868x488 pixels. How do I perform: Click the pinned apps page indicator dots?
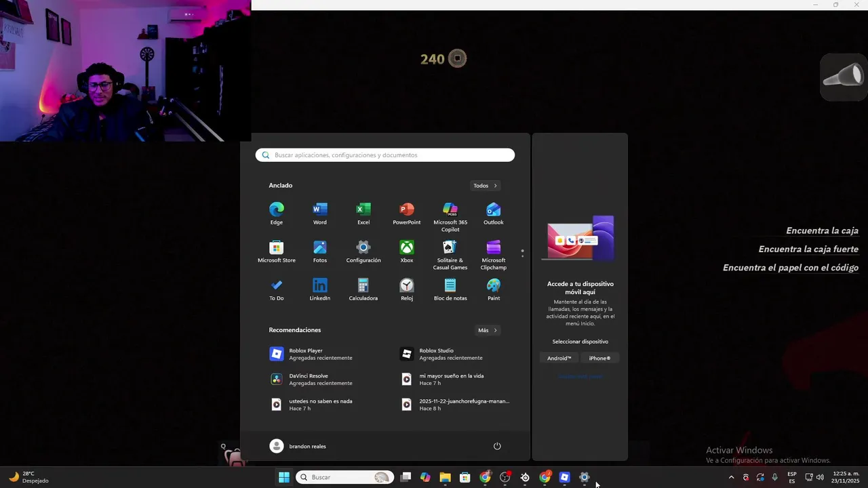(x=522, y=253)
